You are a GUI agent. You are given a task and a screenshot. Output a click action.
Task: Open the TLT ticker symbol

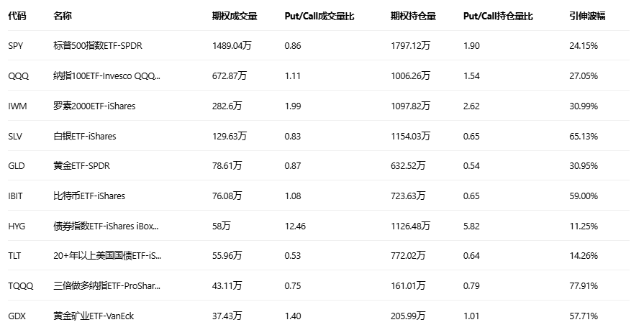click(x=14, y=255)
